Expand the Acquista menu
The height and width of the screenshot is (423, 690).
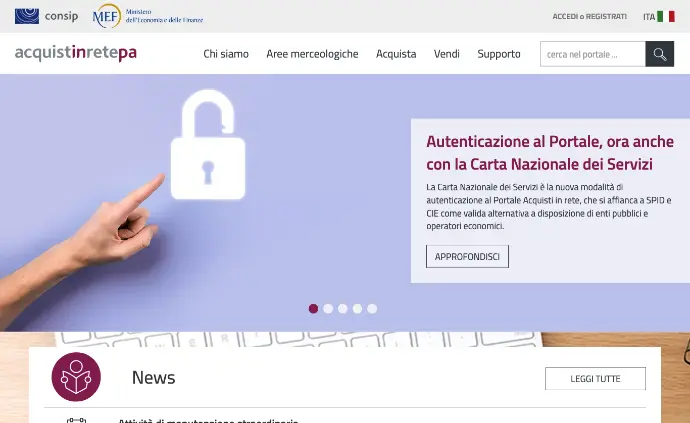click(x=396, y=54)
